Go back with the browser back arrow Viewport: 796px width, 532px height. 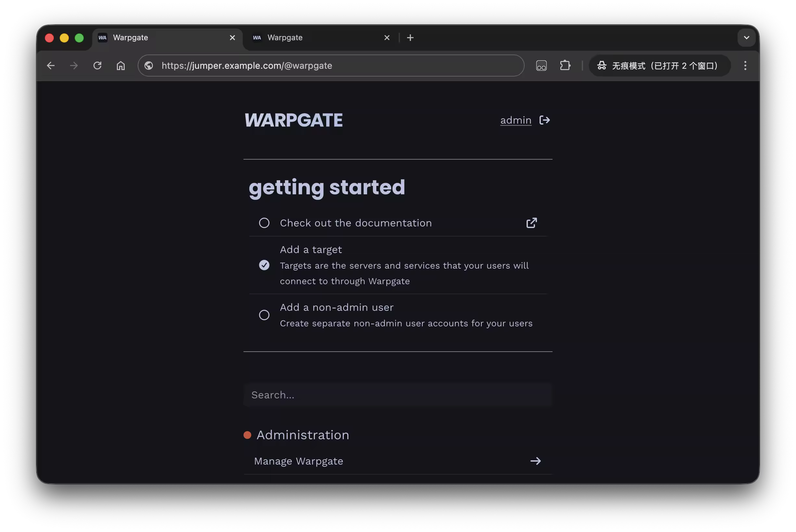tap(51, 66)
